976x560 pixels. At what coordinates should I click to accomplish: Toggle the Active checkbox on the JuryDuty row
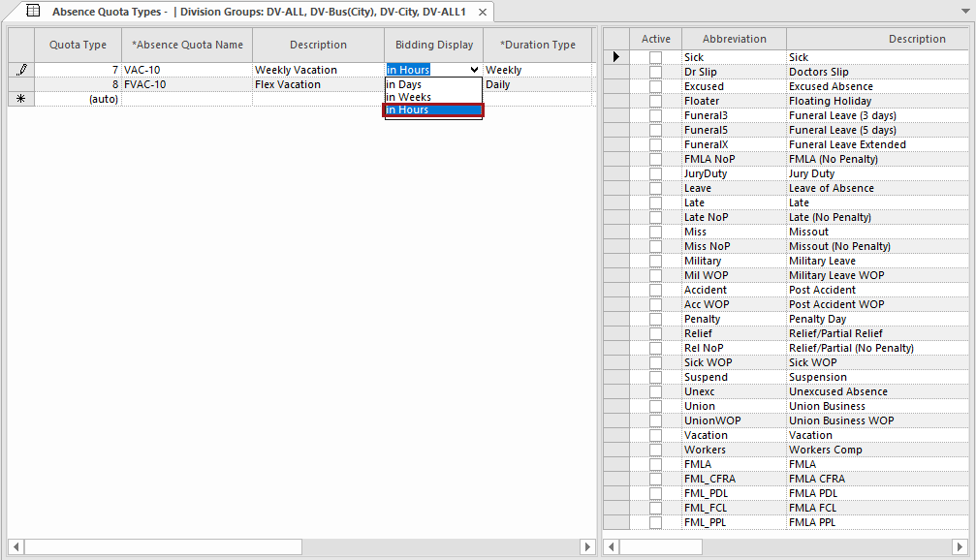pyautogui.click(x=655, y=172)
